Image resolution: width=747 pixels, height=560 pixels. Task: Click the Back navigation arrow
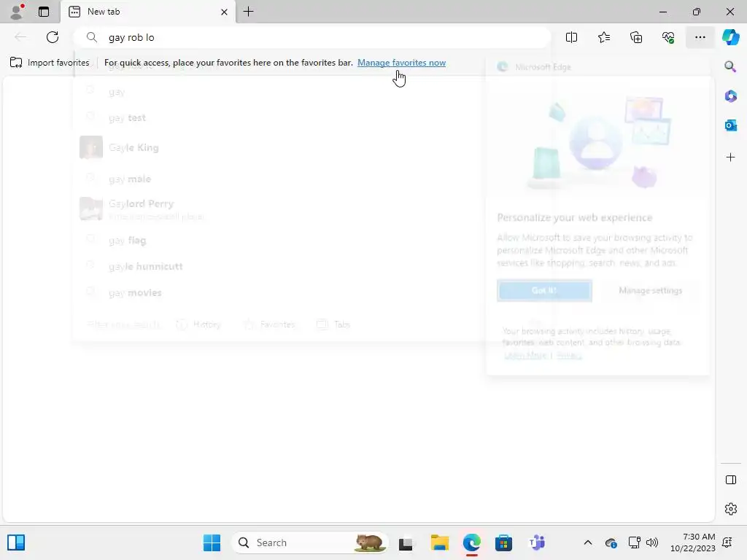tap(20, 37)
